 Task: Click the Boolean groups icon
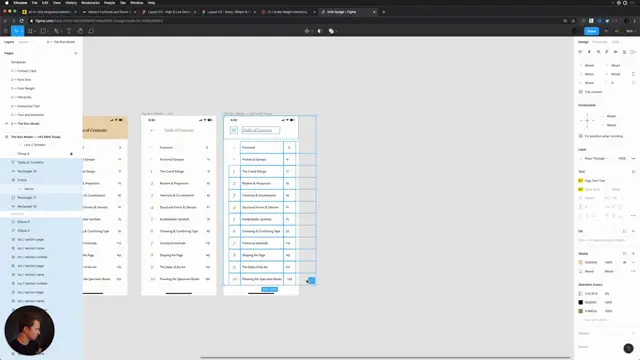tap(331, 31)
